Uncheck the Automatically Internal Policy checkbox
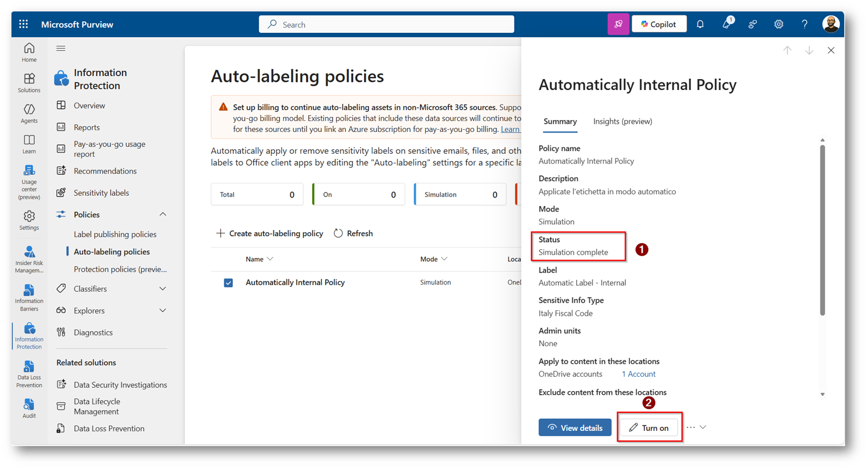Viewport: 868px width, 469px height. point(229,282)
